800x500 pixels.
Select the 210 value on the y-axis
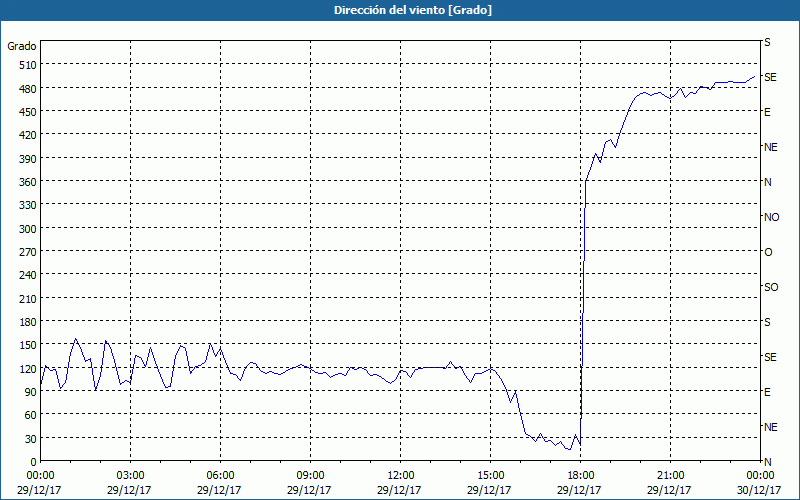(x=28, y=298)
